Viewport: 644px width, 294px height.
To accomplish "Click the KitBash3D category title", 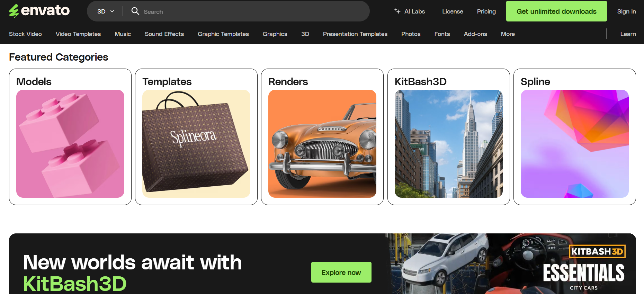I will [x=421, y=82].
